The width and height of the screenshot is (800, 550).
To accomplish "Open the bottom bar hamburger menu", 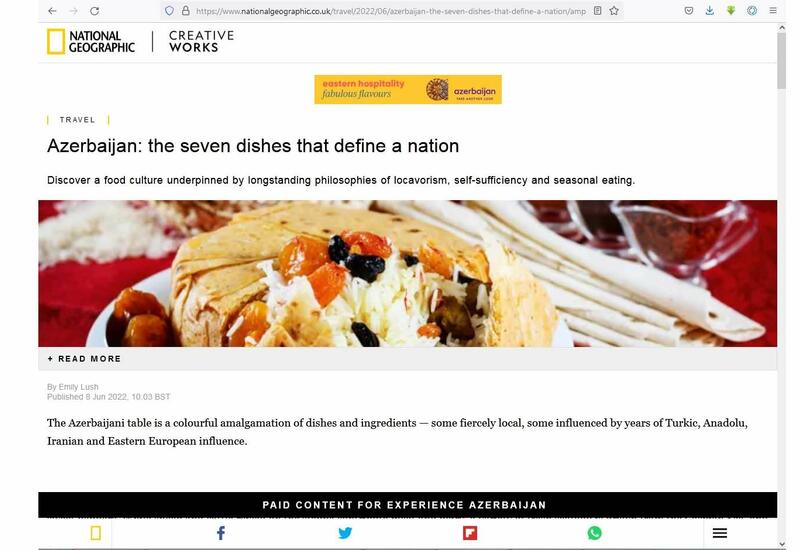I will [720, 533].
